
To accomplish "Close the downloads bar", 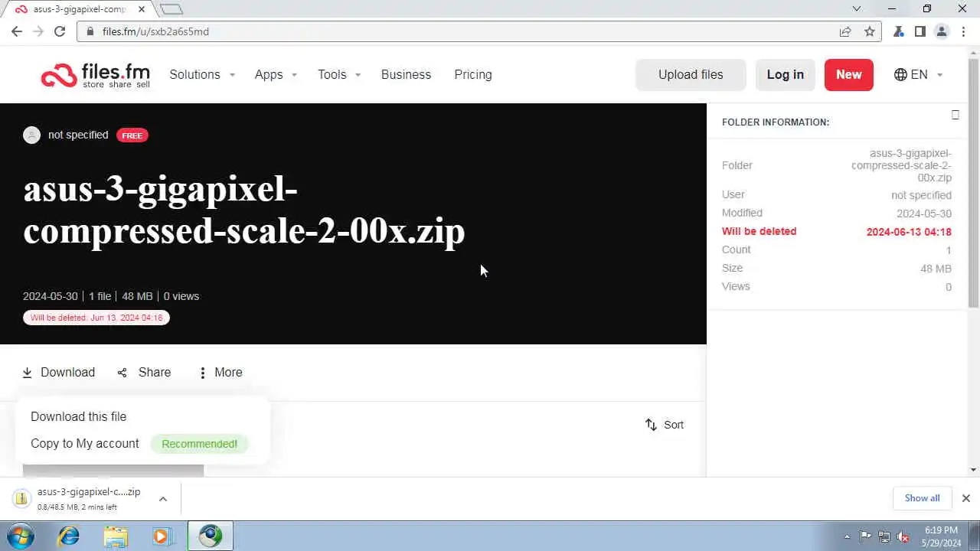I will coord(965,498).
